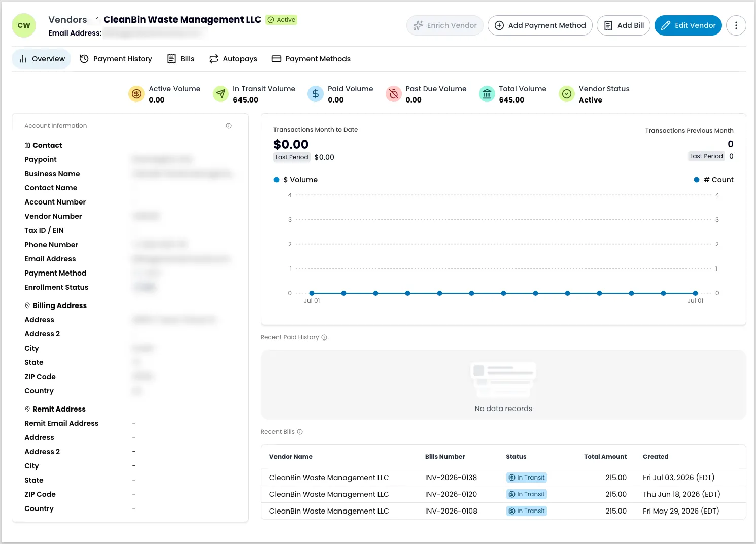The width and height of the screenshot is (756, 544).
Task: Click bill number INV-2026-0108
Action: (x=451, y=511)
